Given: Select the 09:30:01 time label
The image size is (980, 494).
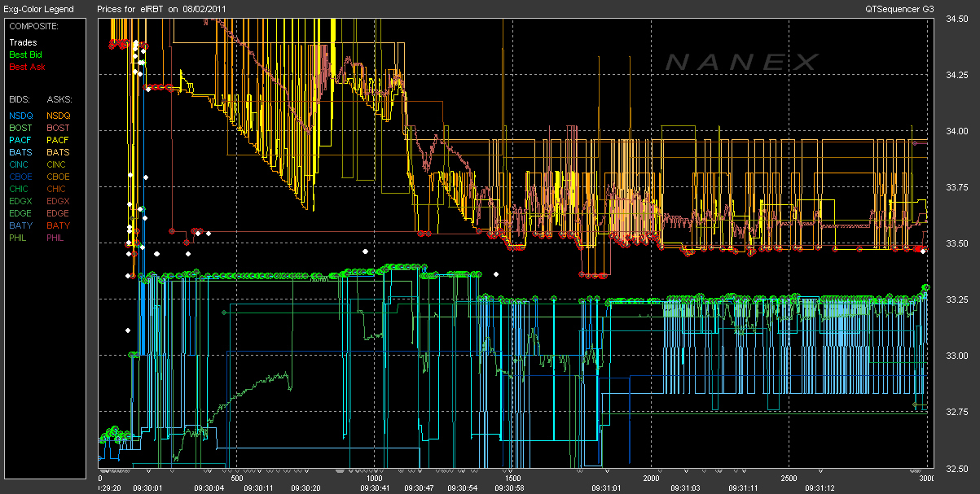Looking at the screenshot, I should tap(147, 487).
